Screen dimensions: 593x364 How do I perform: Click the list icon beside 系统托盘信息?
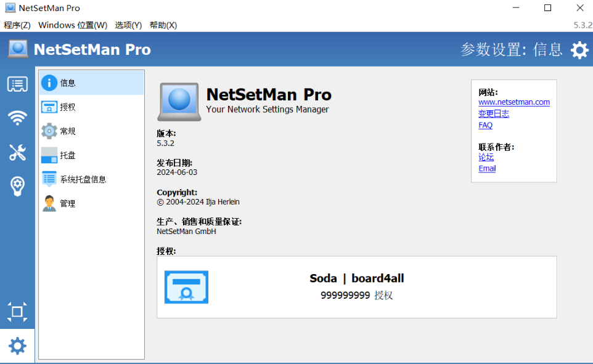49,179
